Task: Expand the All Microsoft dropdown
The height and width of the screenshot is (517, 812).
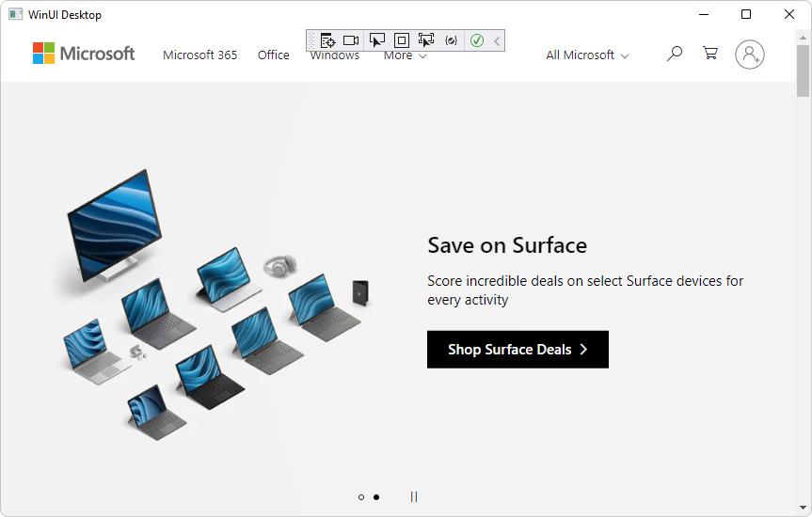Action: (587, 55)
